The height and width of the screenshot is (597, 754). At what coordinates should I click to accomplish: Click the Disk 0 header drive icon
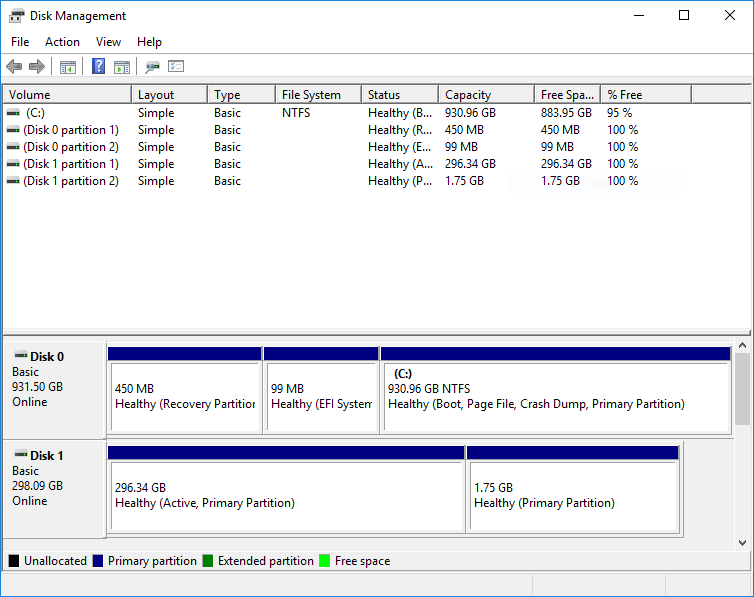point(21,356)
